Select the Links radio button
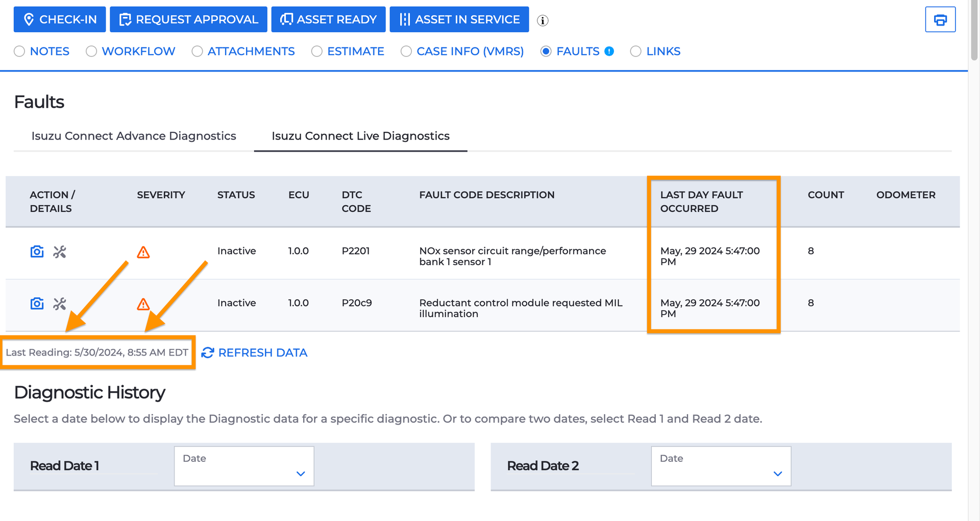The width and height of the screenshot is (980, 521). (635, 51)
